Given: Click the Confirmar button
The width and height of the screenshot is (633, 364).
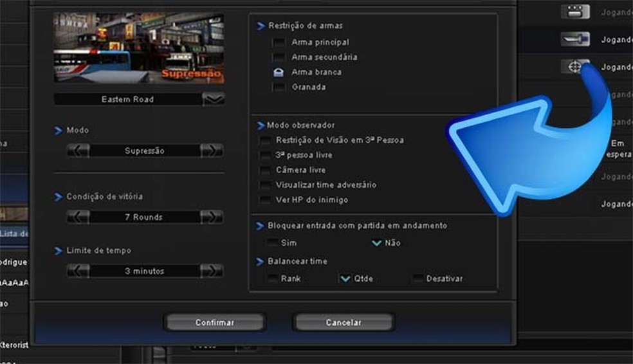Looking at the screenshot, I should [x=215, y=322].
